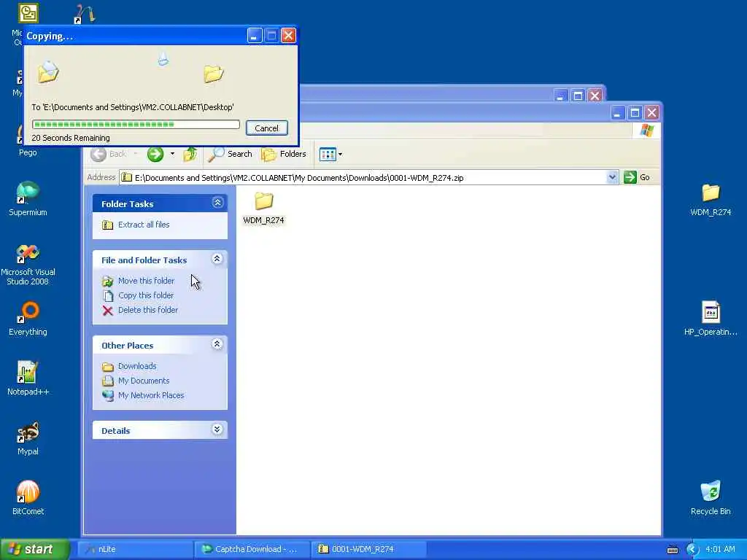Cancel the file copying operation
Viewport: 747px width, 560px height.
pos(266,128)
